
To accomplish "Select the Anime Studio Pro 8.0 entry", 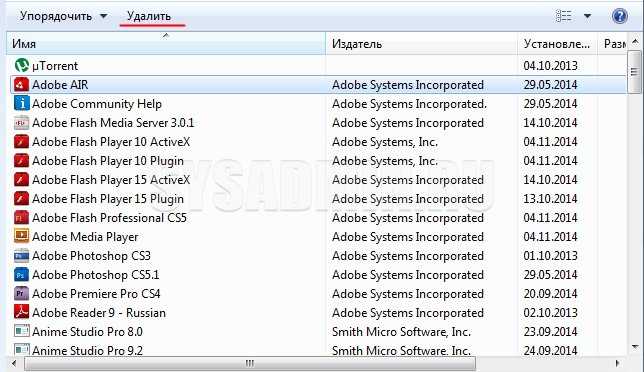I will pos(318,331).
